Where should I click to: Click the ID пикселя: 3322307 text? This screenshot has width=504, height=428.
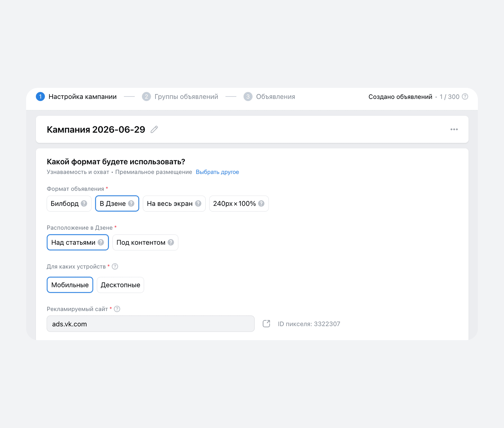(x=309, y=324)
